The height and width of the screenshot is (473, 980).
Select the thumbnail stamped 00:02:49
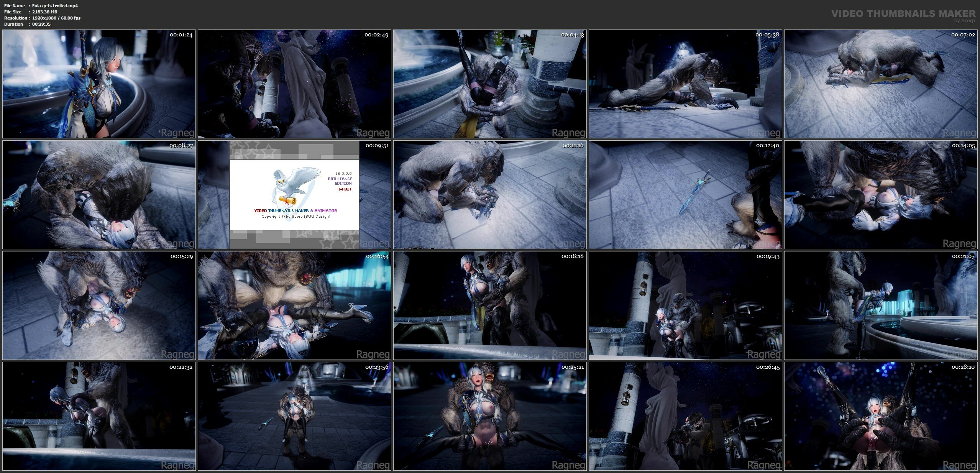(294, 84)
